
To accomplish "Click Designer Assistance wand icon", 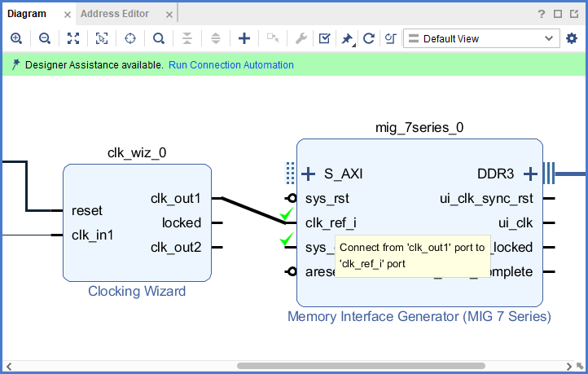I will (15, 64).
